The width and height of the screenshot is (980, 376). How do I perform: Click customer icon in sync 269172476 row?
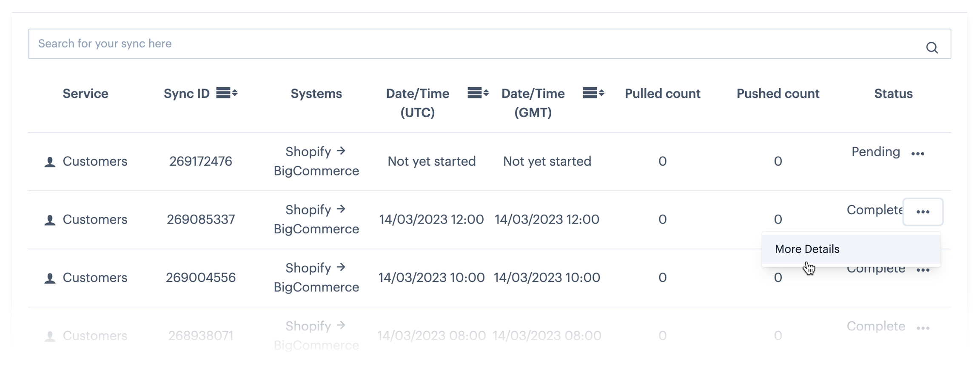pos(50,162)
